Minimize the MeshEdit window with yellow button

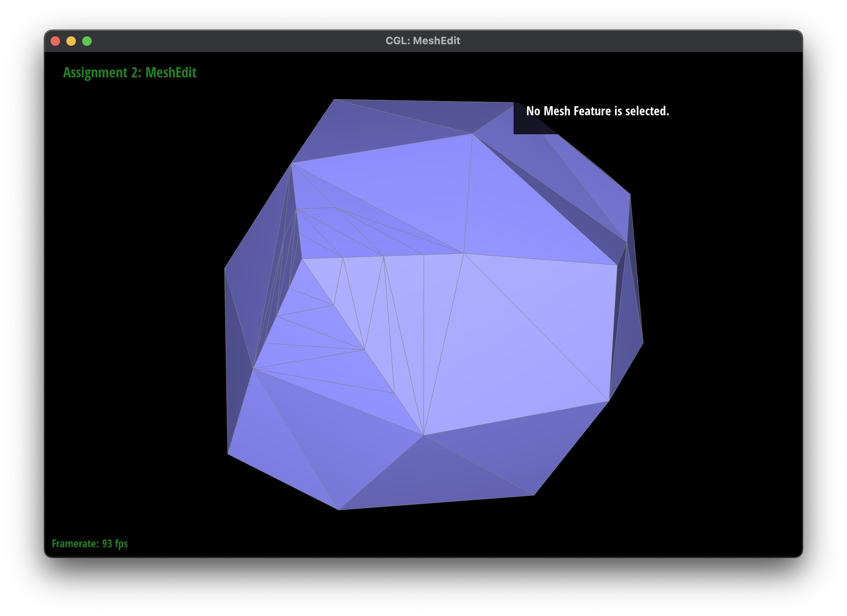pyautogui.click(x=71, y=41)
